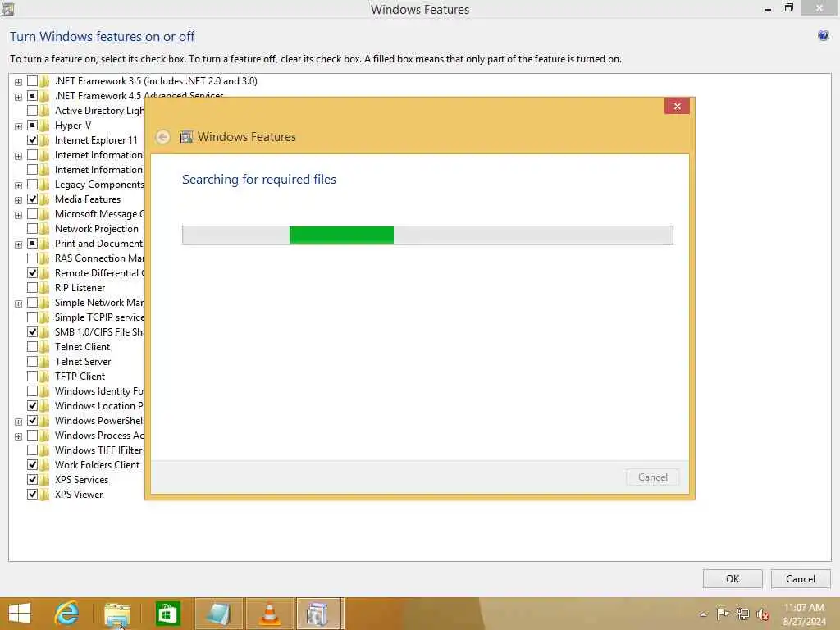The image size is (840, 630).
Task: Show hidden tray icons arrow
Action: tap(703, 614)
